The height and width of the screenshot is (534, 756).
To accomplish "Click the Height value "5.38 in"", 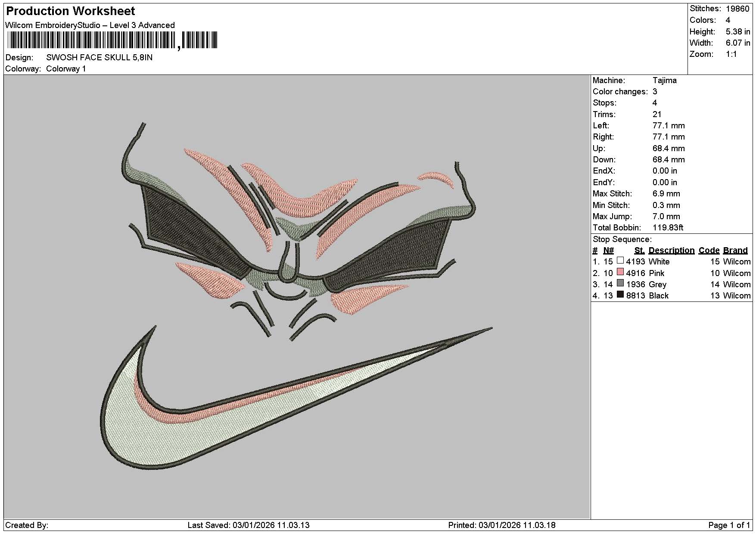I will coord(738,31).
